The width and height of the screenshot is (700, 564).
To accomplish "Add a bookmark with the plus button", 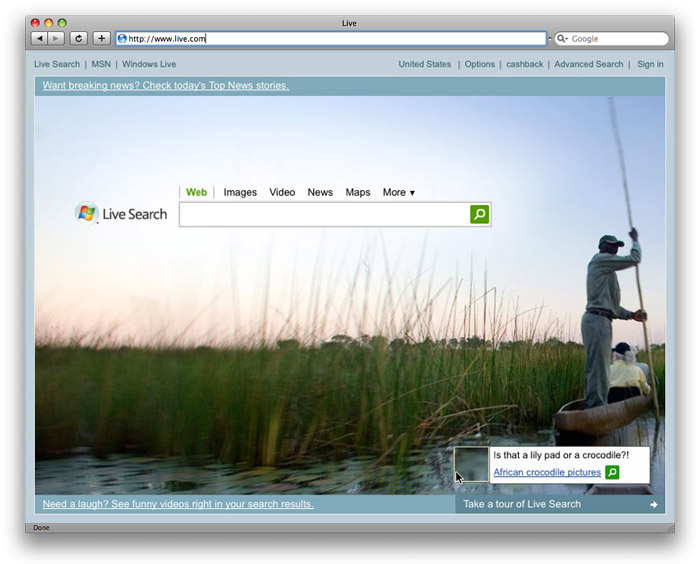I will tap(101, 38).
